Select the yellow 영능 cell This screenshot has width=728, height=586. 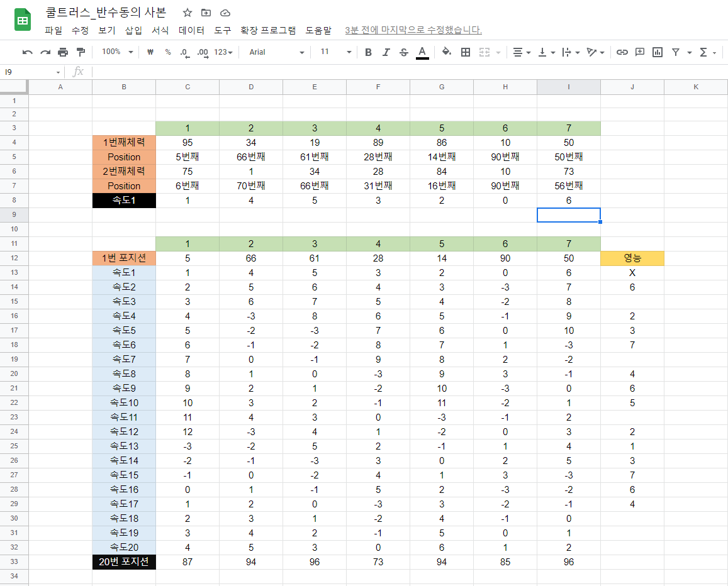(x=632, y=258)
